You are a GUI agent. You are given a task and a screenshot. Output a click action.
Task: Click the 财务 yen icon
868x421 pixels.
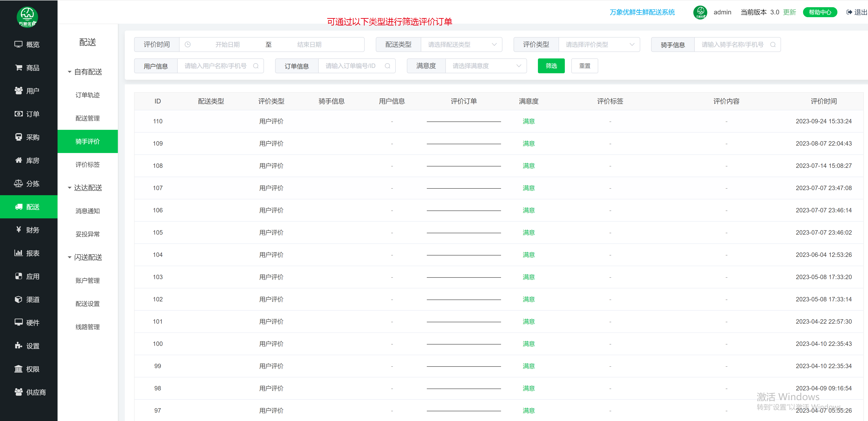[x=19, y=230]
